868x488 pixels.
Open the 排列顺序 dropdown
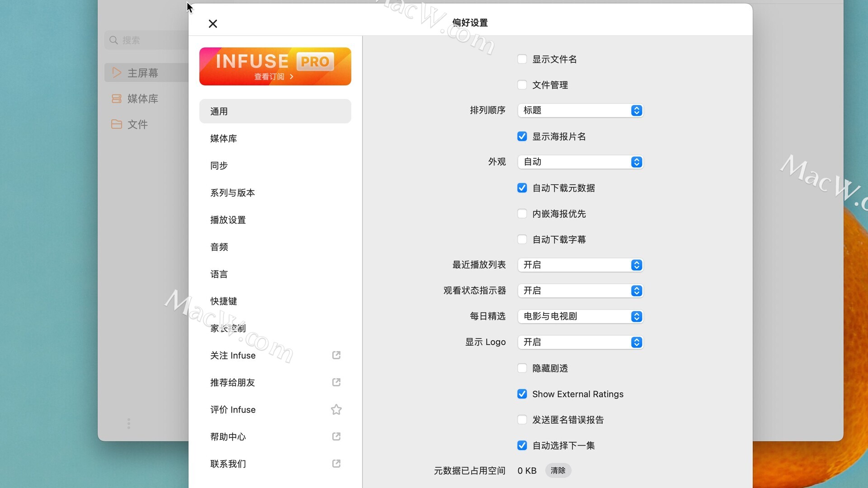click(x=580, y=110)
